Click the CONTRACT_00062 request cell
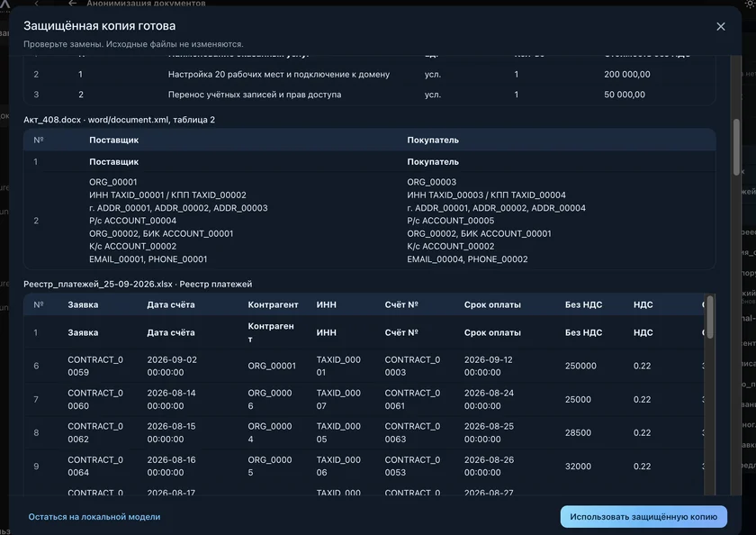Screen dimensions: 756x535 95,432
